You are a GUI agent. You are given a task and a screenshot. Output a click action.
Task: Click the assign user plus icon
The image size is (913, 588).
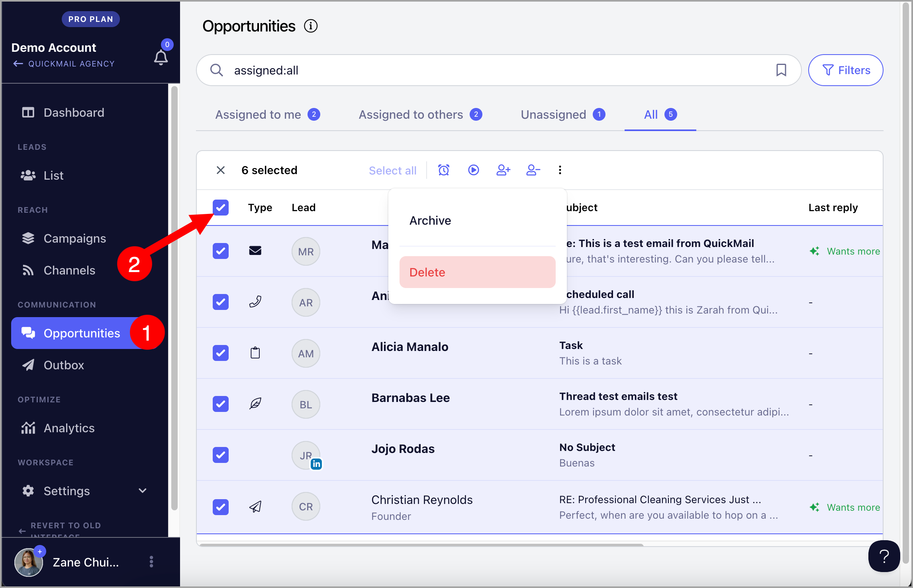point(504,170)
